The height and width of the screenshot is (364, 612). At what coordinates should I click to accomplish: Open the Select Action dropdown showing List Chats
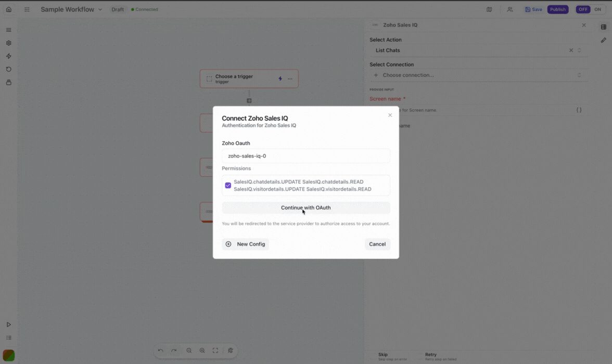point(468,50)
